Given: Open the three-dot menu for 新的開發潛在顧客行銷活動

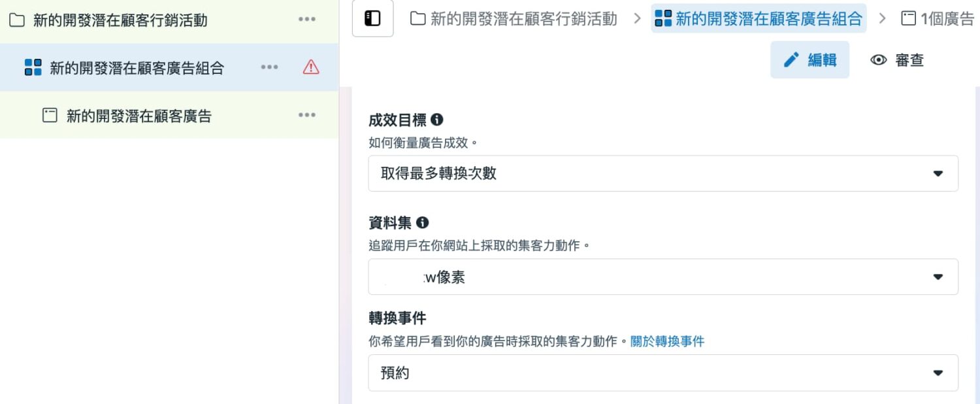Looking at the screenshot, I should click(306, 20).
